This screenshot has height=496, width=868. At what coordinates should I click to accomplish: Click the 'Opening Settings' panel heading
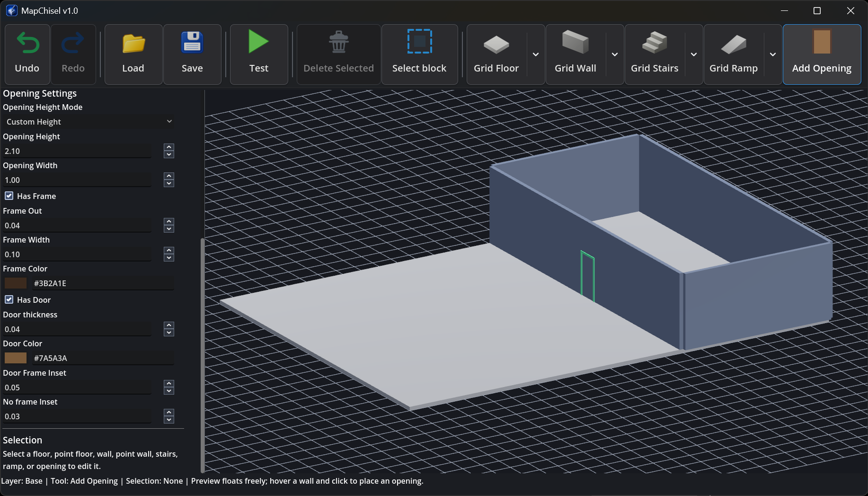pyautogui.click(x=40, y=93)
